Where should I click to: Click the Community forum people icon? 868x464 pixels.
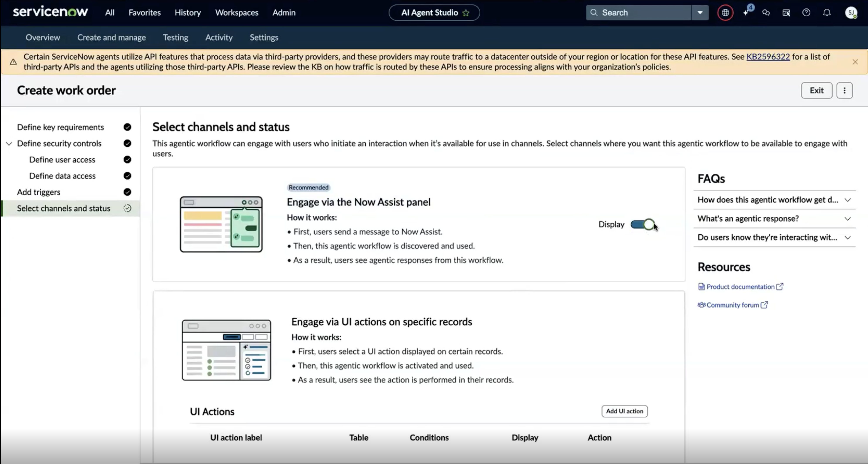[x=701, y=305]
